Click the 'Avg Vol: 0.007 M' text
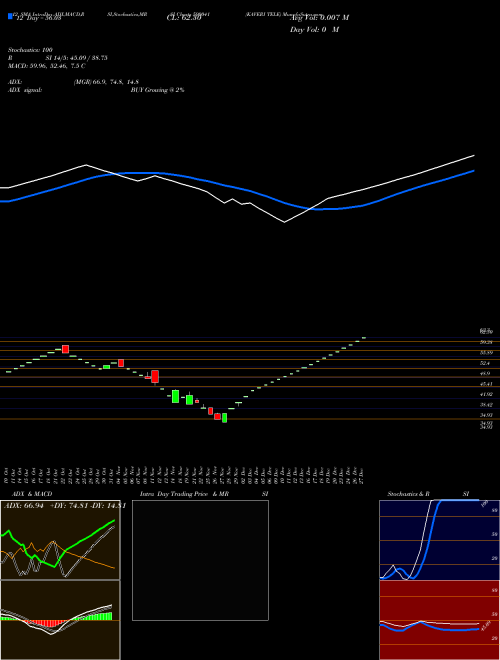The height and width of the screenshot is (660, 500). pos(319,18)
